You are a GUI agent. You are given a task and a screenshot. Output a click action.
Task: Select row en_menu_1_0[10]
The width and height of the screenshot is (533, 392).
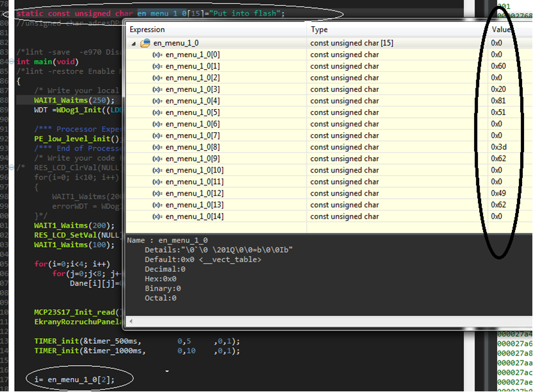point(329,170)
